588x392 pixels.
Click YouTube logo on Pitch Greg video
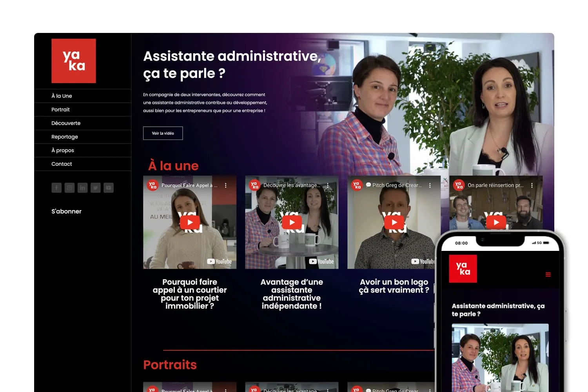coord(423,261)
